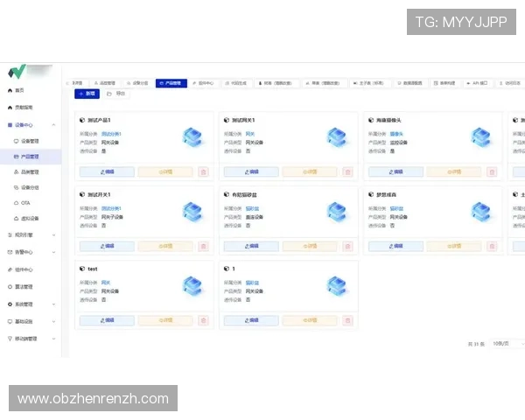
Task: Edit the 测试产品1 product
Action: pyautogui.click(x=107, y=171)
